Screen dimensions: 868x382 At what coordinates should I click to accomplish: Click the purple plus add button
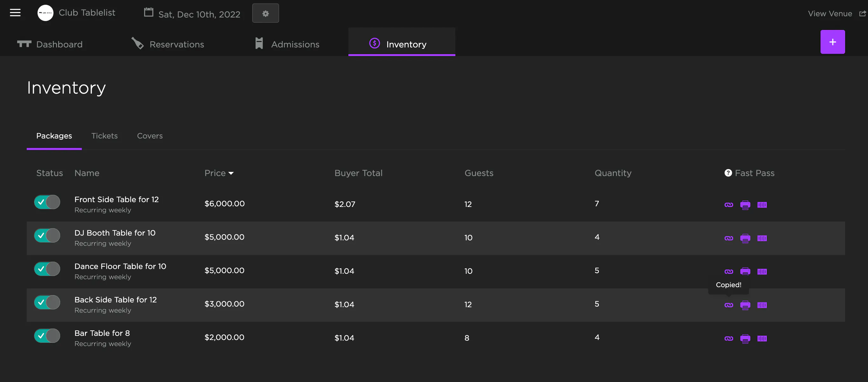pyautogui.click(x=832, y=42)
